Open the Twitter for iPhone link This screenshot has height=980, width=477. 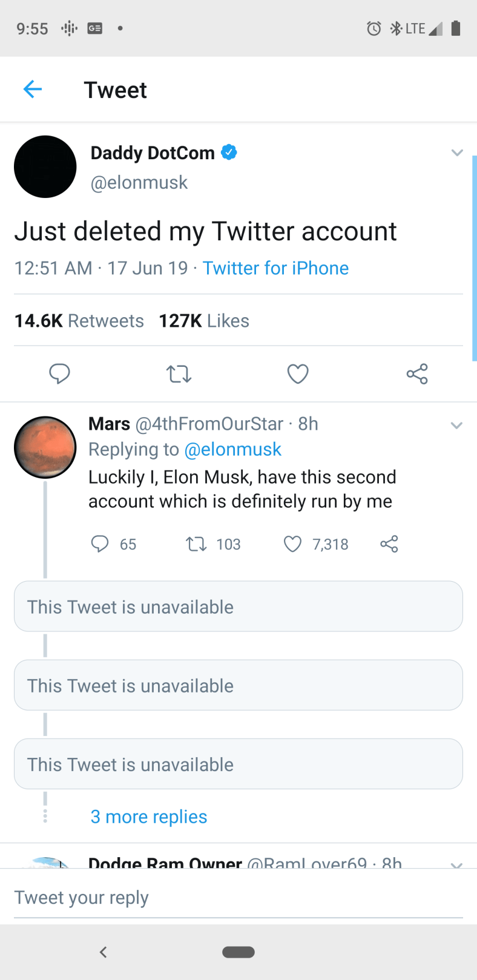(x=275, y=268)
